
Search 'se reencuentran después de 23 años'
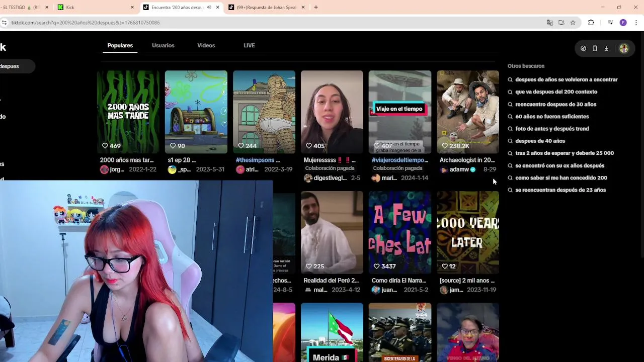[x=560, y=190]
